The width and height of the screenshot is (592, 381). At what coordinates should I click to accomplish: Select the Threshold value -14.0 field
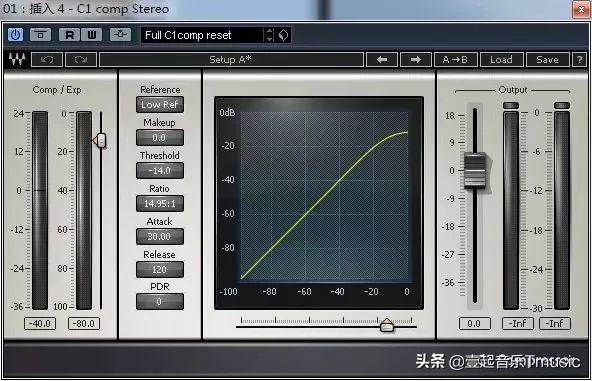pos(160,171)
